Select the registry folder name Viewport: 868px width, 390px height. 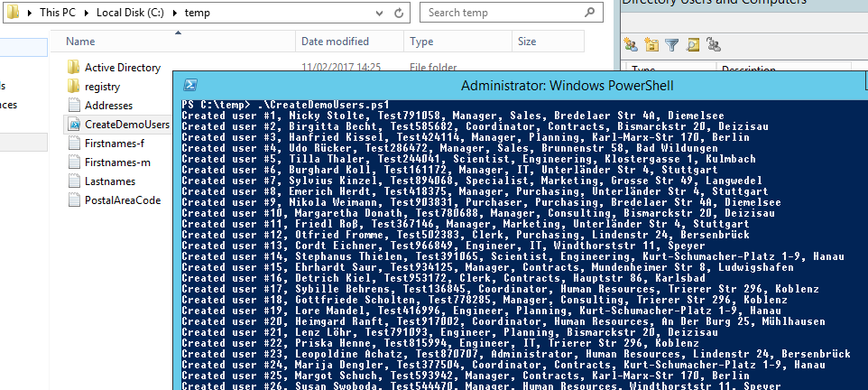point(103,87)
